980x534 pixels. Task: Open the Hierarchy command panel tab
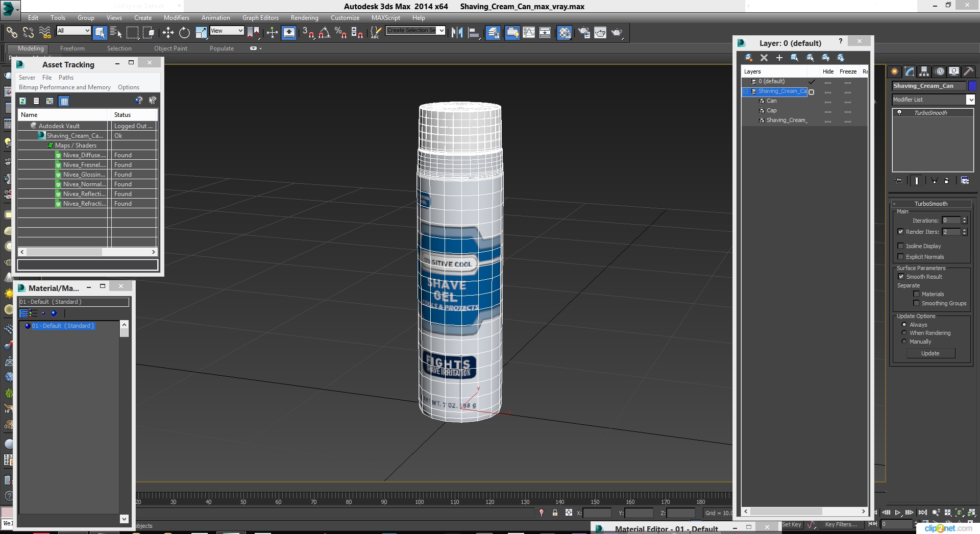tap(924, 71)
